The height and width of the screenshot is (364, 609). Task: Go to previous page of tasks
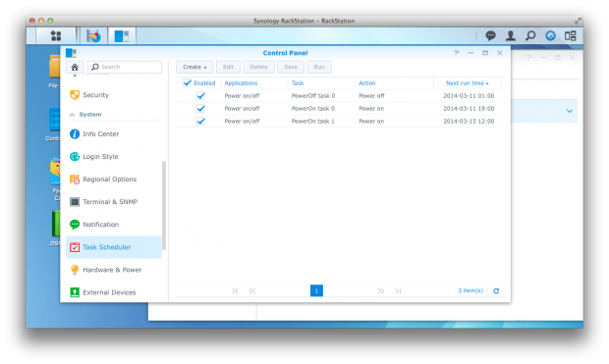coord(252,291)
